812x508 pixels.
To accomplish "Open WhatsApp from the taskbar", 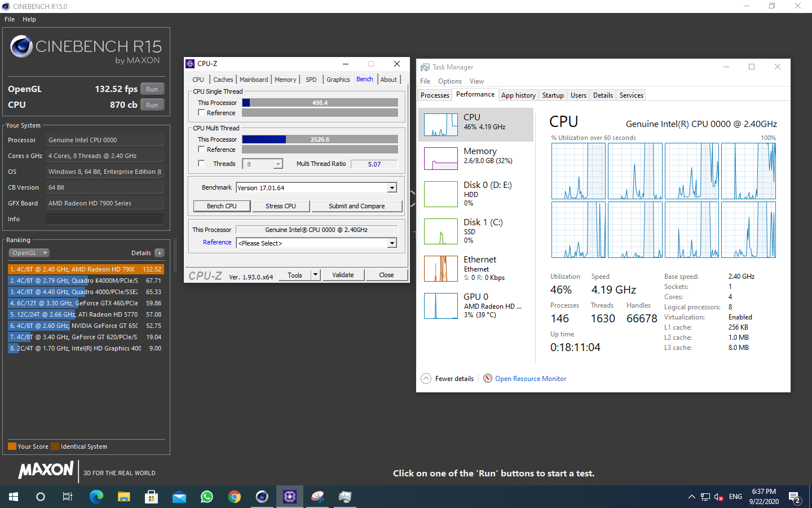I will (x=207, y=497).
